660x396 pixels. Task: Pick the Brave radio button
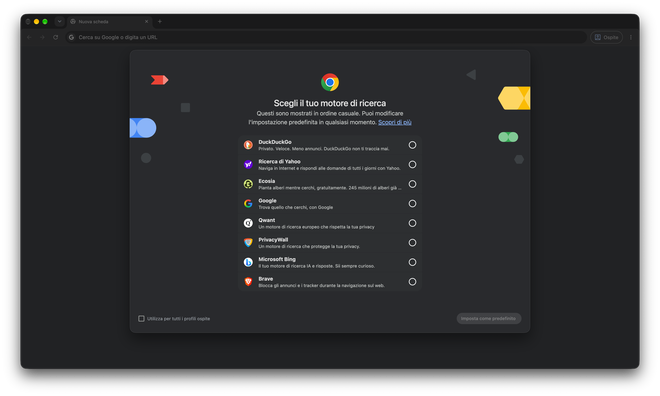412,282
